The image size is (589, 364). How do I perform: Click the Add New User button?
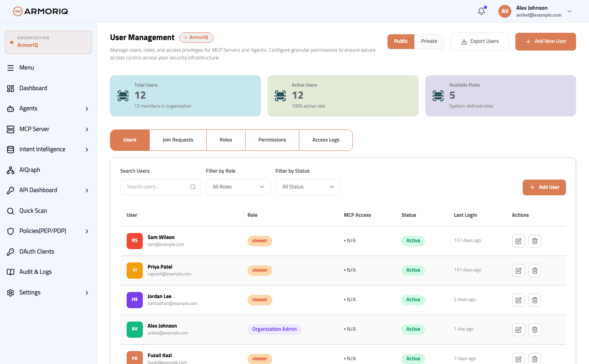pos(546,42)
